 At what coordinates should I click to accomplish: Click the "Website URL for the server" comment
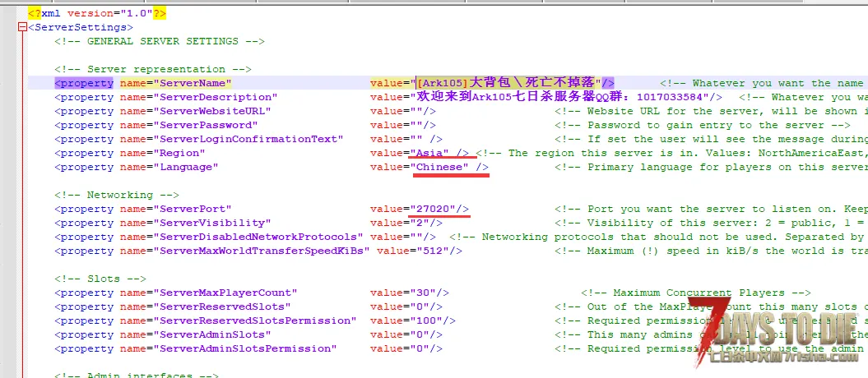tap(712, 111)
